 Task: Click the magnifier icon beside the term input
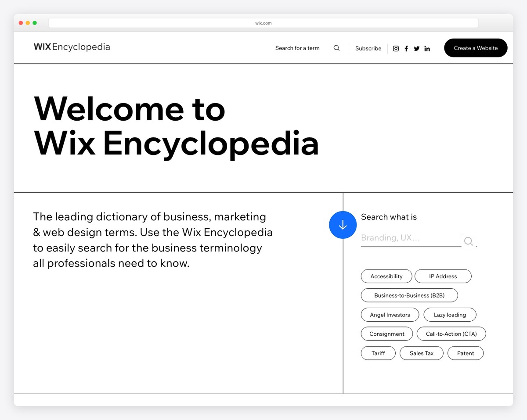click(468, 241)
